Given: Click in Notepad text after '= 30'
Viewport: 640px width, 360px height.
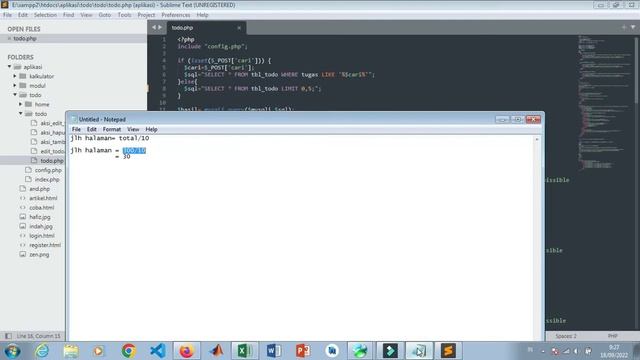Looking at the screenshot, I should pos(131,157).
